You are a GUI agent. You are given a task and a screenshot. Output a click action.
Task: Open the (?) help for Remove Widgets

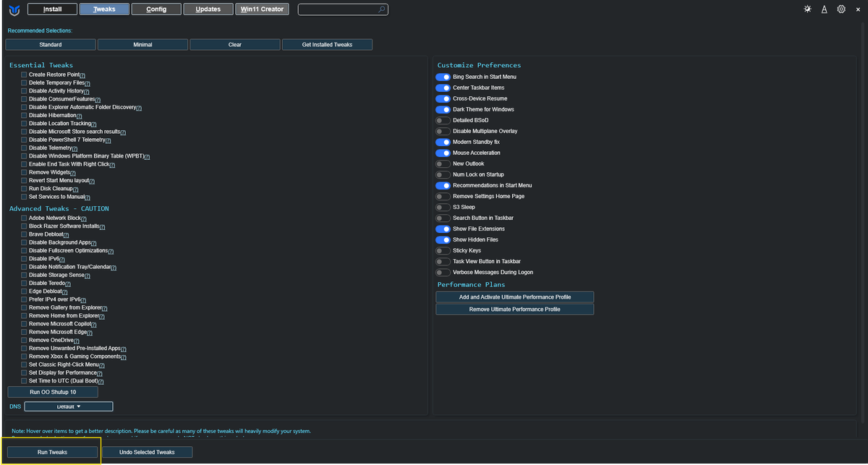click(x=75, y=173)
